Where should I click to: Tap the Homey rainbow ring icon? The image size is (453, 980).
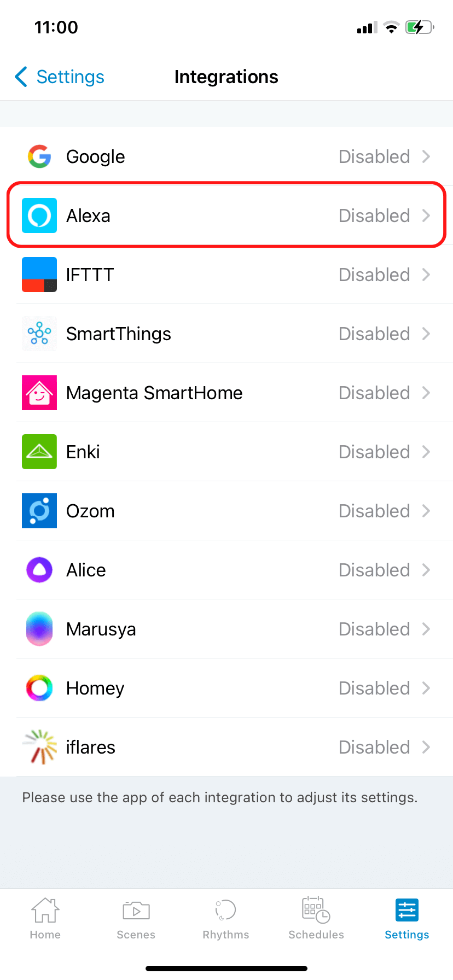(39, 688)
